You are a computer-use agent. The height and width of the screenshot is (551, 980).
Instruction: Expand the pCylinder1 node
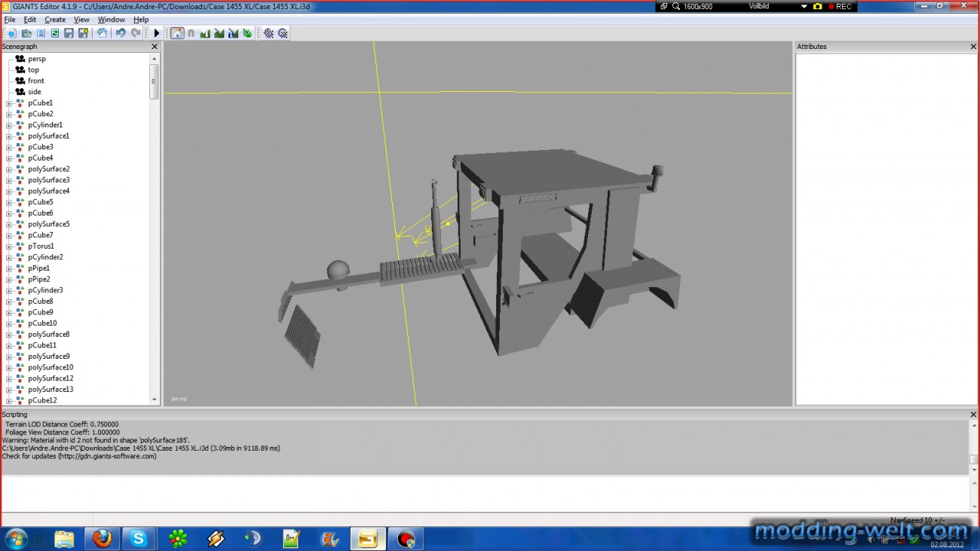click(9, 125)
